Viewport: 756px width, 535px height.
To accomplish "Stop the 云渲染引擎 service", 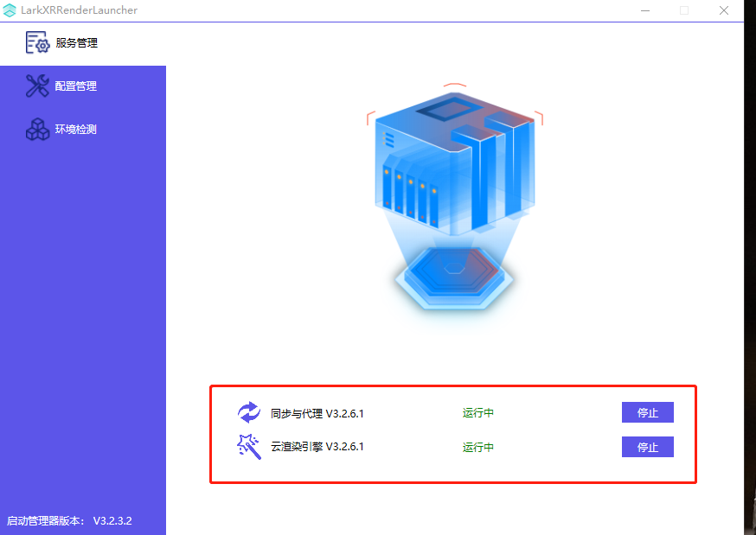I will [648, 448].
